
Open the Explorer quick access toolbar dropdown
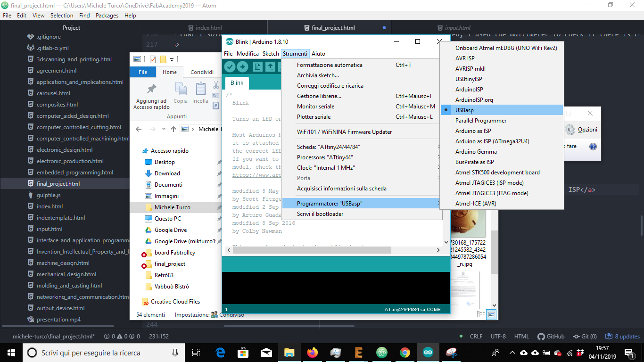[172, 59]
